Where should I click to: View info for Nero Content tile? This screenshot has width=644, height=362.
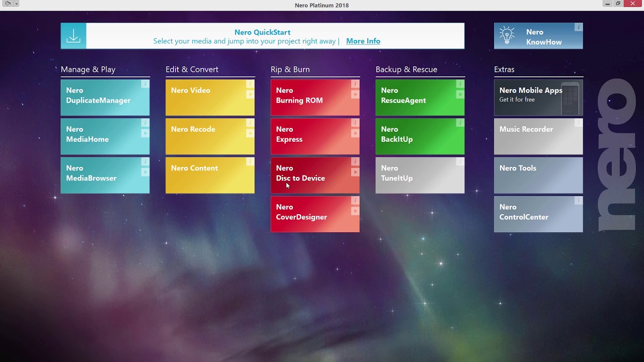250,161
